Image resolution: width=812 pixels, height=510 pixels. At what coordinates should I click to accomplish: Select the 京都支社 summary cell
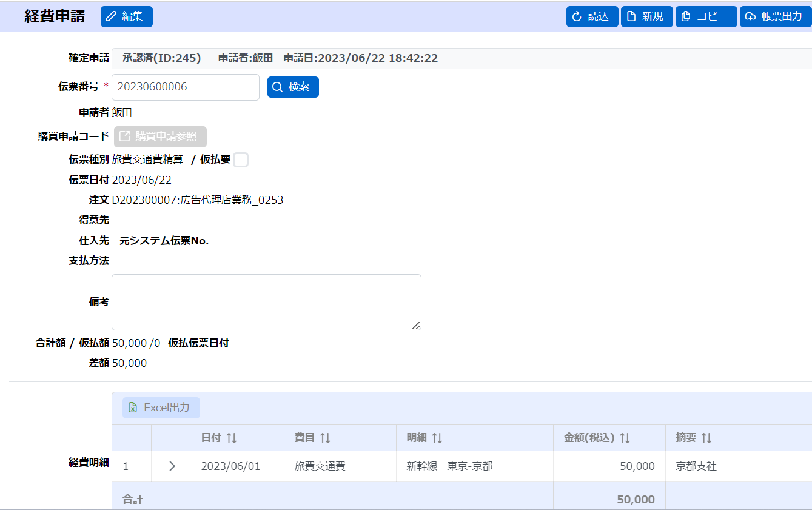(739, 466)
